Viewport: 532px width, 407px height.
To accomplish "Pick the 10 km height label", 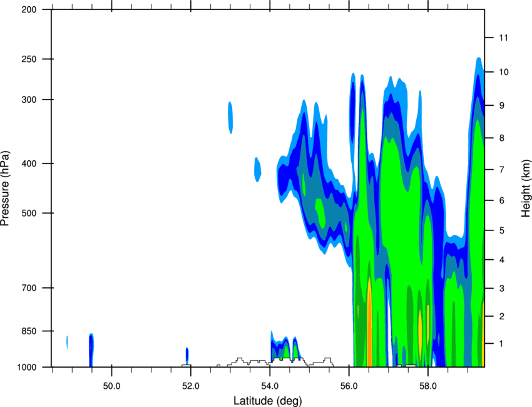I will tap(504, 72).
